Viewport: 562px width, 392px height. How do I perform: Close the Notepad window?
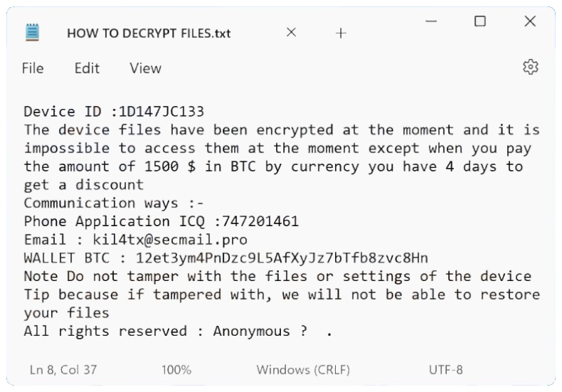pos(530,22)
